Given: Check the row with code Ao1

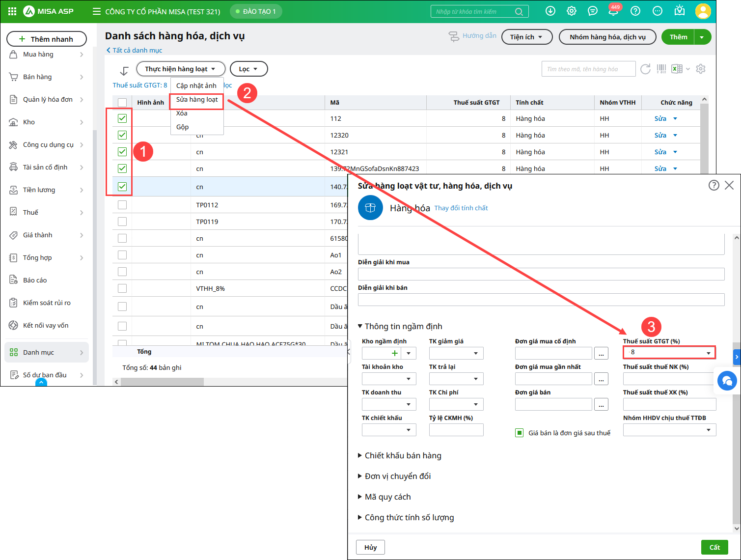Looking at the screenshot, I should [x=122, y=255].
